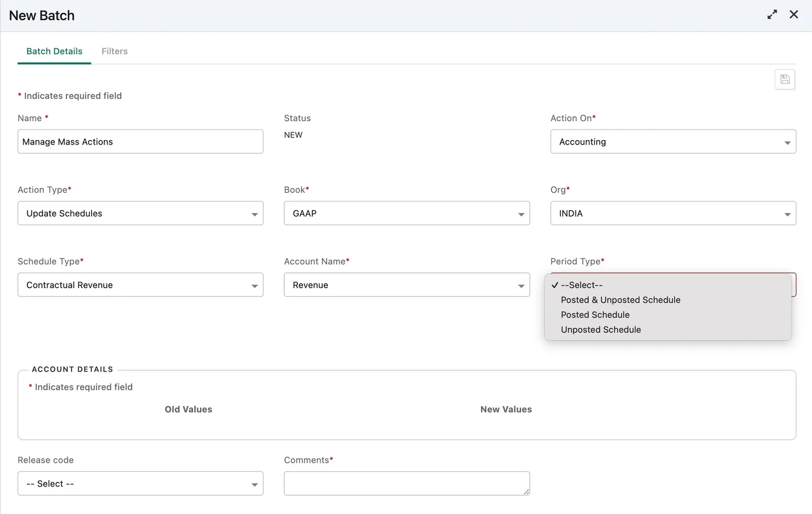Click the ACCOUNT DETAILS section title

point(73,369)
